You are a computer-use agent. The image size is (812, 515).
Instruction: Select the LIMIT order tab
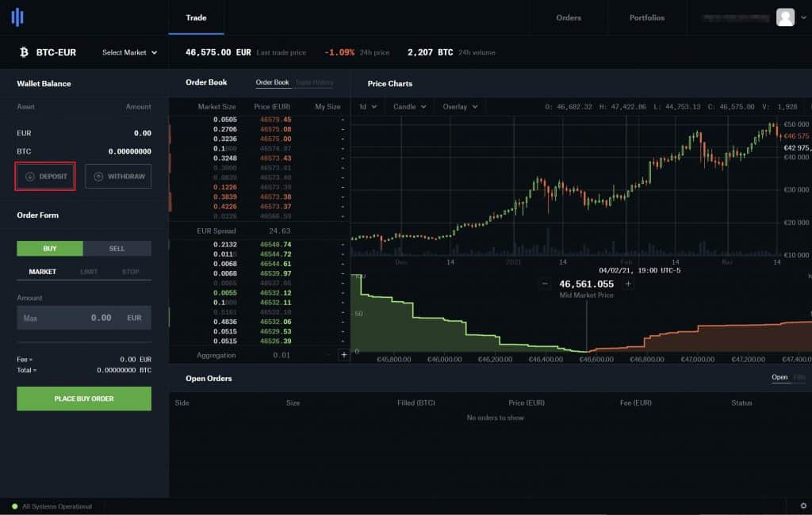(x=87, y=272)
